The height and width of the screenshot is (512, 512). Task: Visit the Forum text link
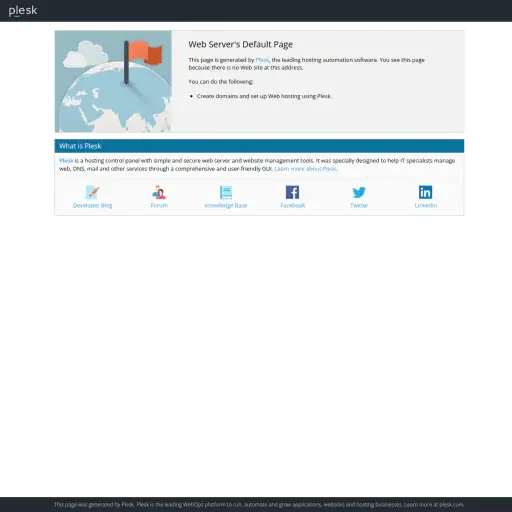pos(159,205)
